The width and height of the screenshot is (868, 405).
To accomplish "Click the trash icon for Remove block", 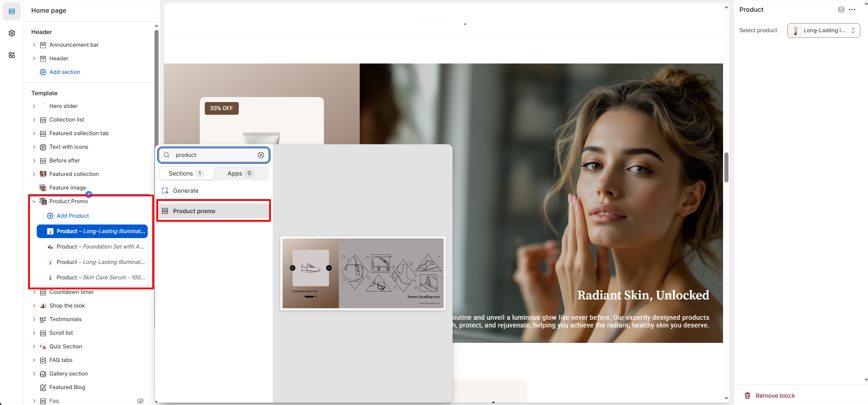I will (747, 395).
